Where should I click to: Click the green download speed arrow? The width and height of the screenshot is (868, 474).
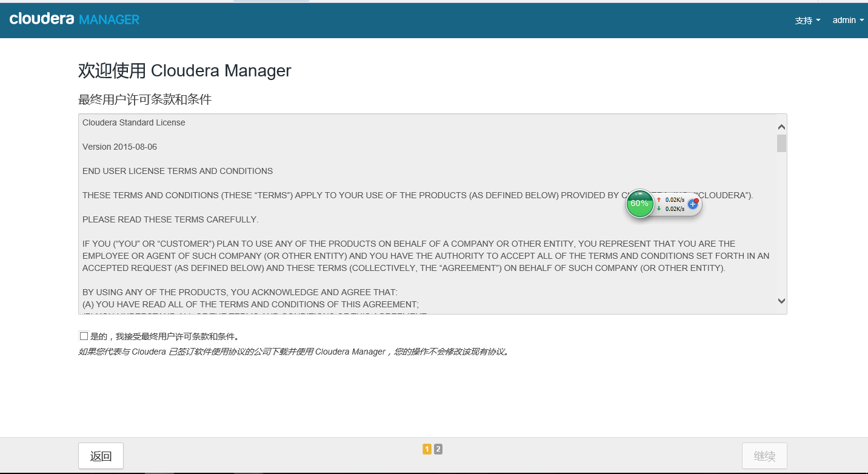point(659,209)
